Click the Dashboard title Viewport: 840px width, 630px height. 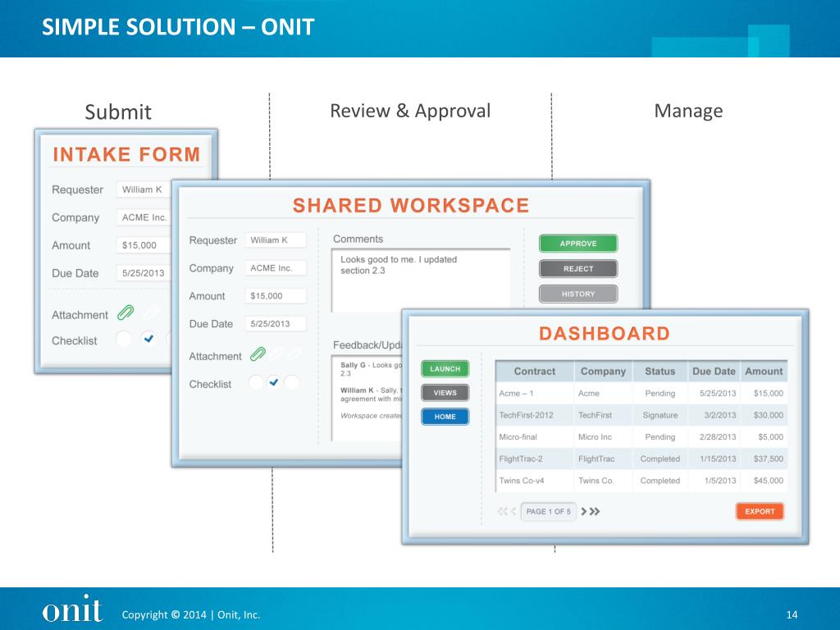[605, 333]
